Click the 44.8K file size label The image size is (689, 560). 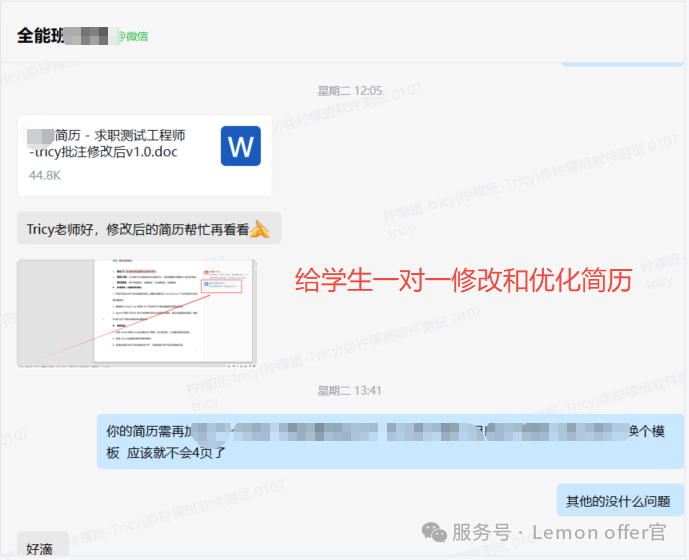click(45, 175)
